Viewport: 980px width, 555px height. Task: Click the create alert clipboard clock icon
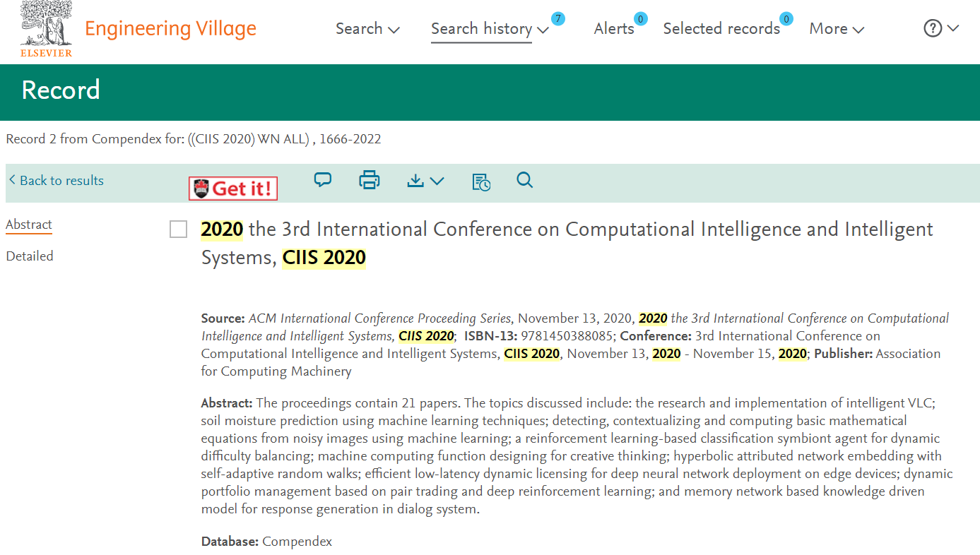pyautogui.click(x=481, y=181)
